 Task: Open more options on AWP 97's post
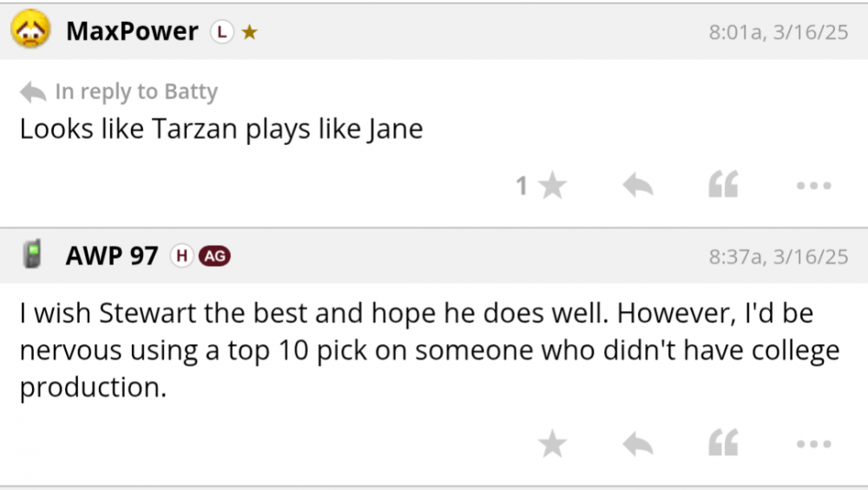pyautogui.click(x=813, y=444)
